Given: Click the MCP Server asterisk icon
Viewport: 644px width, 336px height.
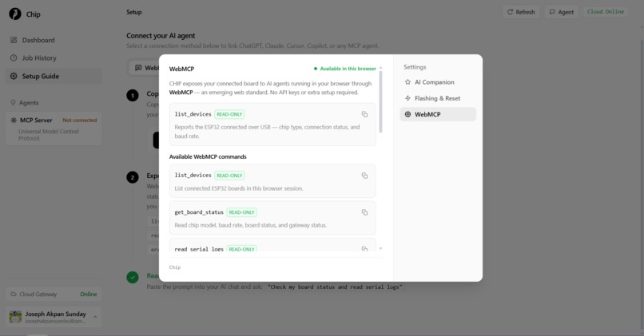Looking at the screenshot, I should [x=14, y=121].
